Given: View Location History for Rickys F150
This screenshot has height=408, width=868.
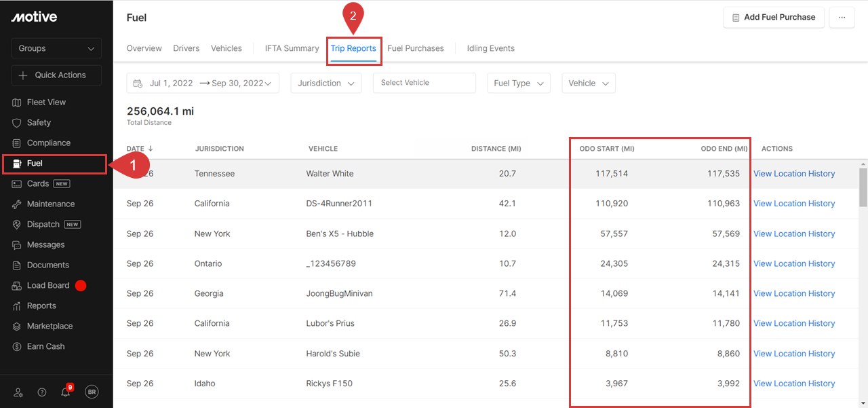Looking at the screenshot, I should click(x=794, y=384).
